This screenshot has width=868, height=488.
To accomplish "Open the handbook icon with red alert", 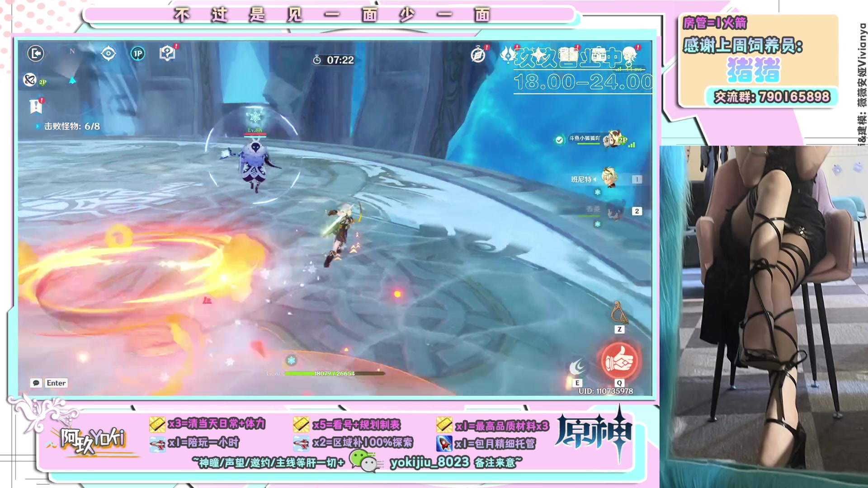I will [x=167, y=53].
